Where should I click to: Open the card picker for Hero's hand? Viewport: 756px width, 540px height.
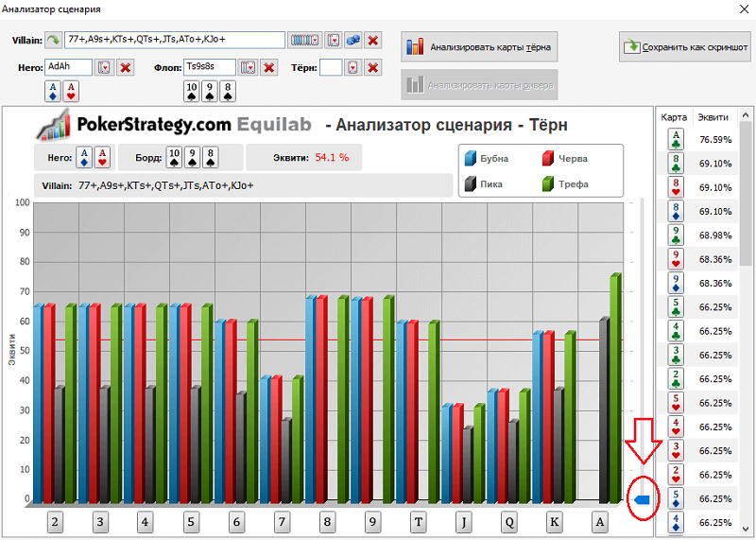point(105,67)
